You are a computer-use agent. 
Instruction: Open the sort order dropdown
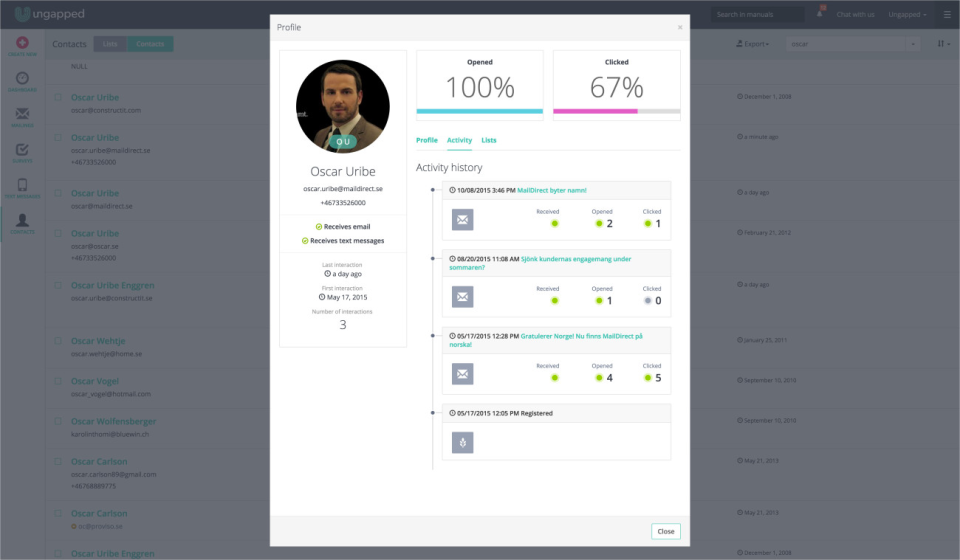943,44
